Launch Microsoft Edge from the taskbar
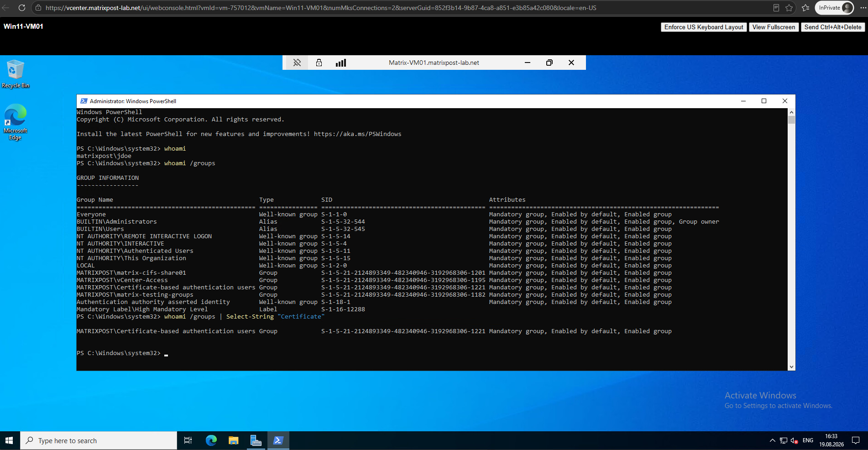 [211, 440]
